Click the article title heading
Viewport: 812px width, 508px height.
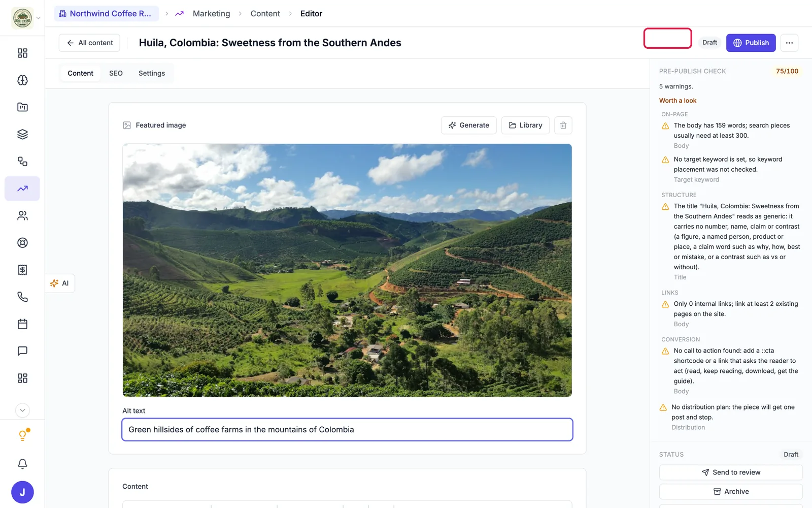coord(270,43)
